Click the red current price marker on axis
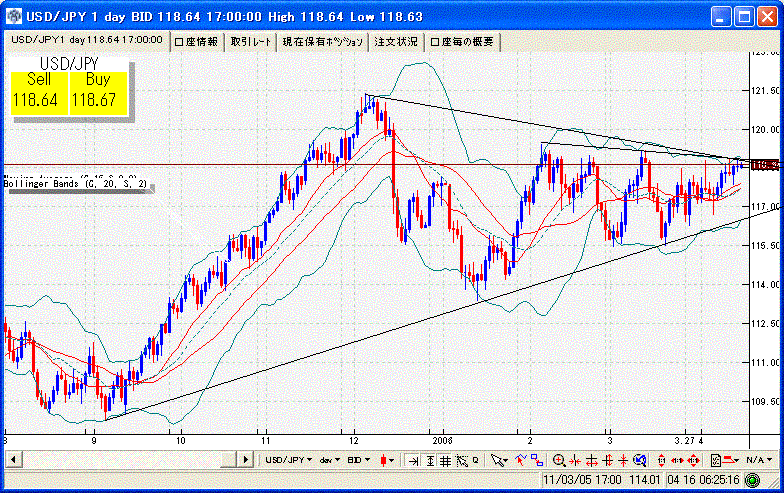The image size is (784, 493). (765, 165)
